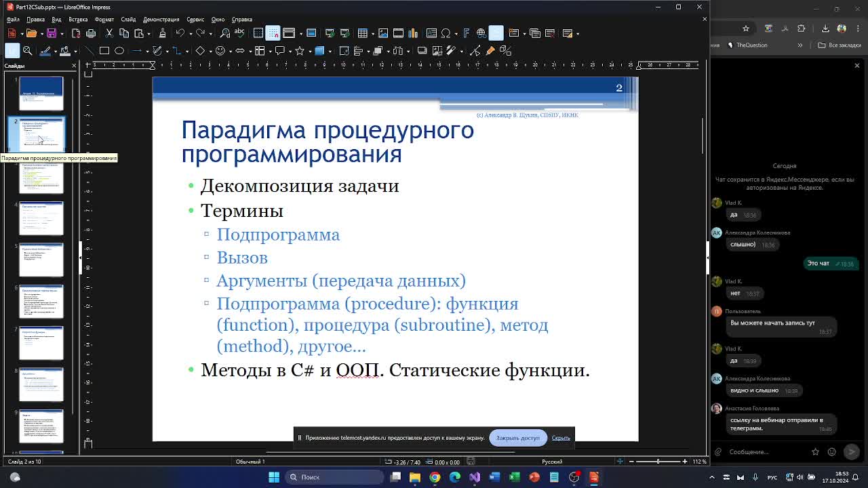Expand Lines and arrows dropdown arrow

coord(147,51)
